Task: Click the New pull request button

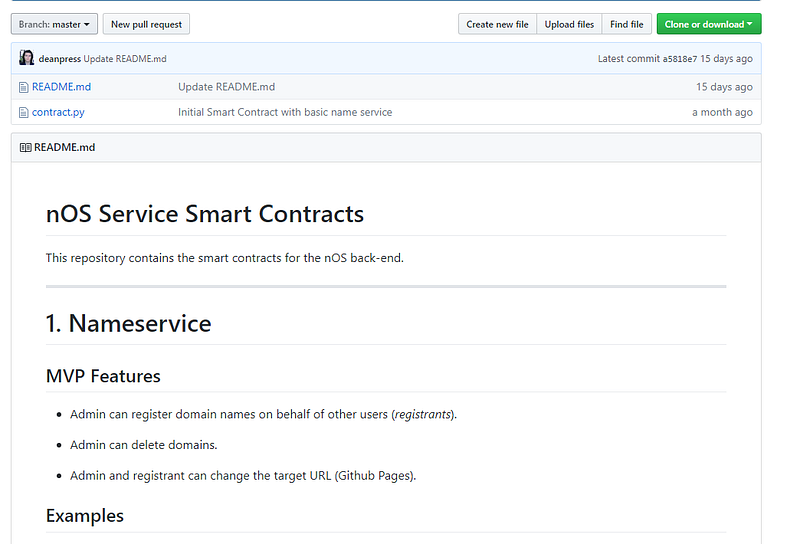Action: [146, 24]
